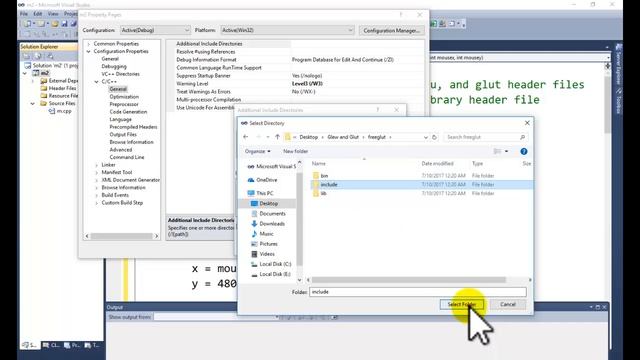The image size is (640, 360).
Task: Click Glew and Glut breadcrumb segment
Action: click(x=343, y=137)
